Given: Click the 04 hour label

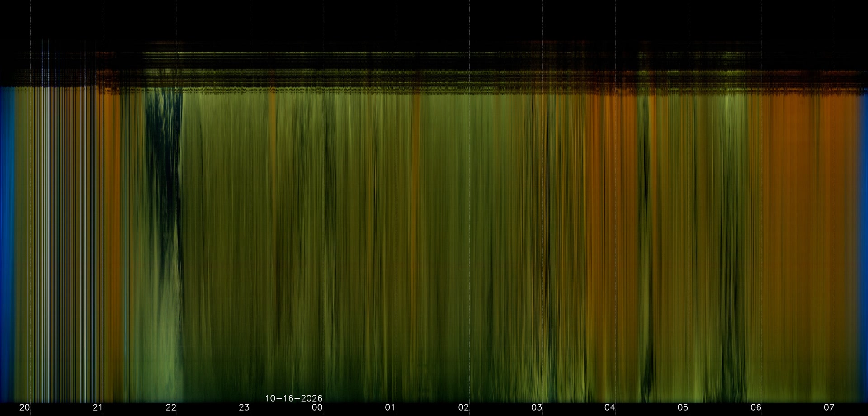Looking at the screenshot, I should pos(610,407).
